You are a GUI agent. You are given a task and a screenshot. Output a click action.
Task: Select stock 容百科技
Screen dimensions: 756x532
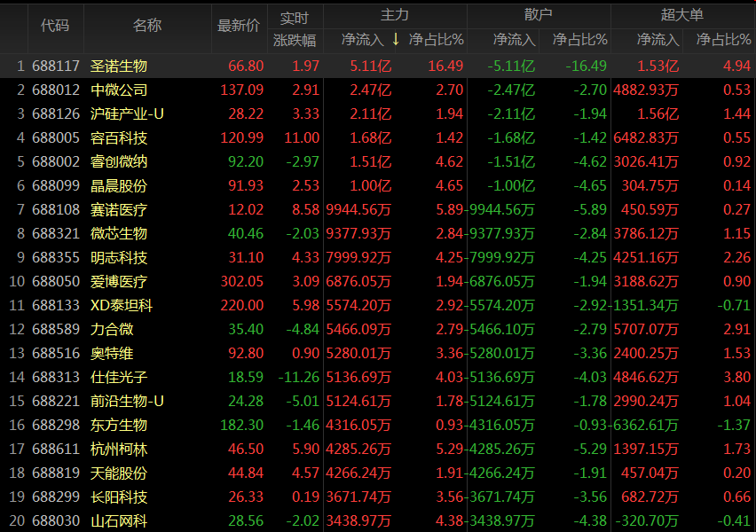[x=119, y=137]
